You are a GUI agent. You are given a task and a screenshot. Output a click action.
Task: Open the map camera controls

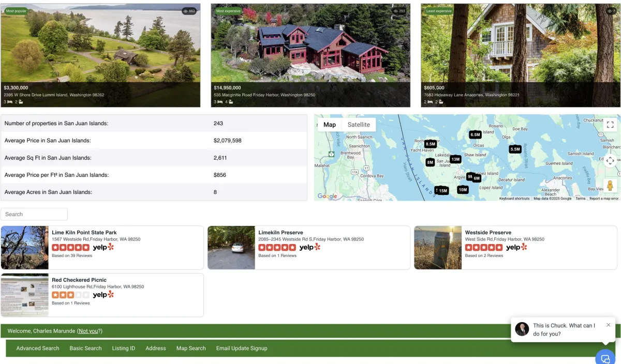[x=610, y=161]
